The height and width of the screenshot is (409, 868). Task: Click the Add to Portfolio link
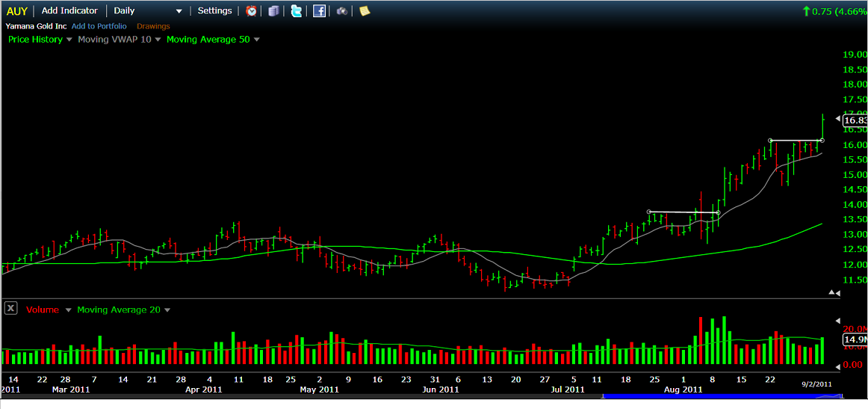point(99,26)
